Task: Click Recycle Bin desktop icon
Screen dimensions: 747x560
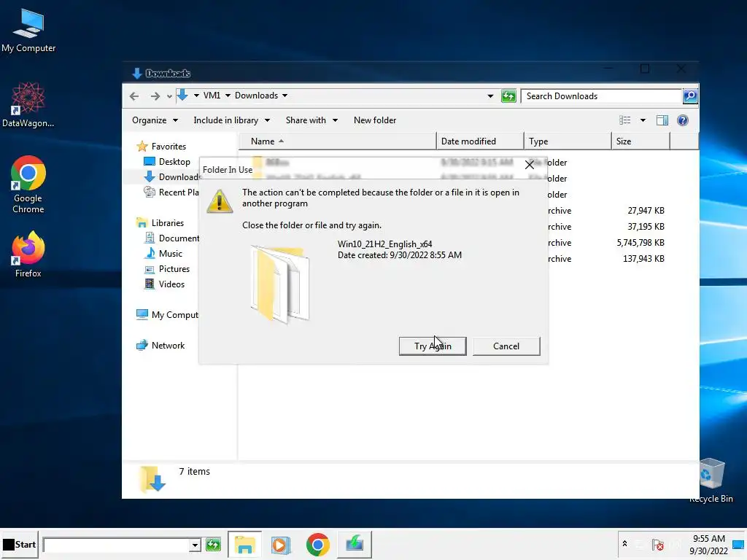Action: (711, 480)
